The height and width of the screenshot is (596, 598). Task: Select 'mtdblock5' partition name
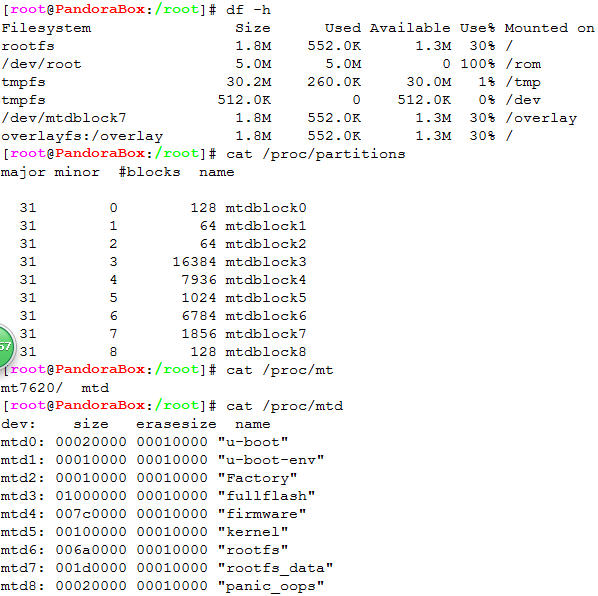coord(266,298)
